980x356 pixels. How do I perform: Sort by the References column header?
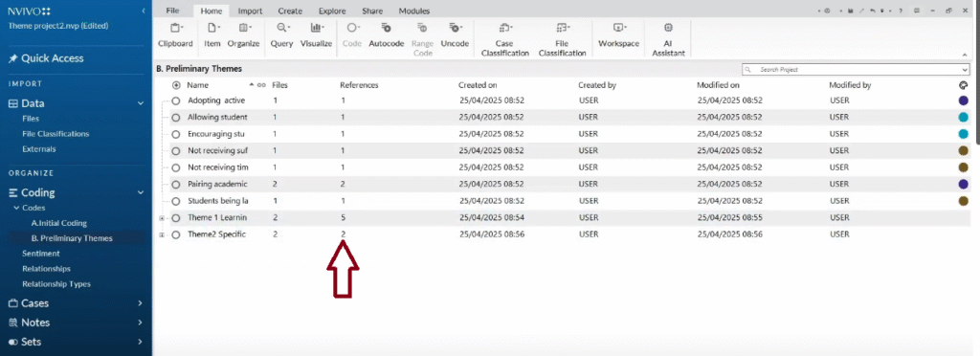(359, 85)
